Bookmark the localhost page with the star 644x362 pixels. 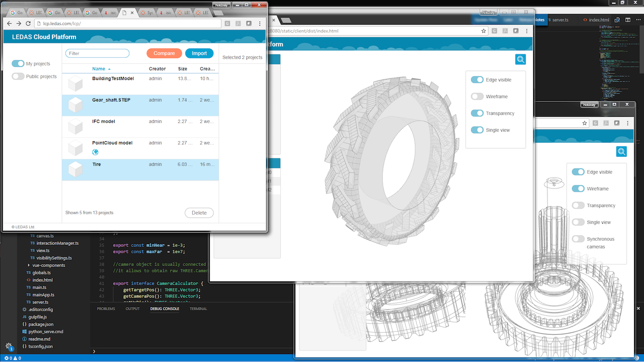pyautogui.click(x=484, y=31)
